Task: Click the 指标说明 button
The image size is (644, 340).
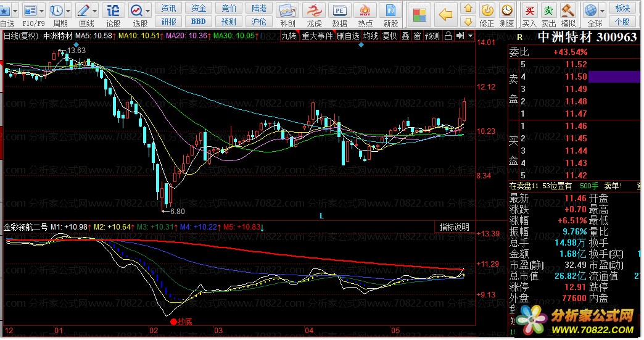Action: [x=454, y=227]
